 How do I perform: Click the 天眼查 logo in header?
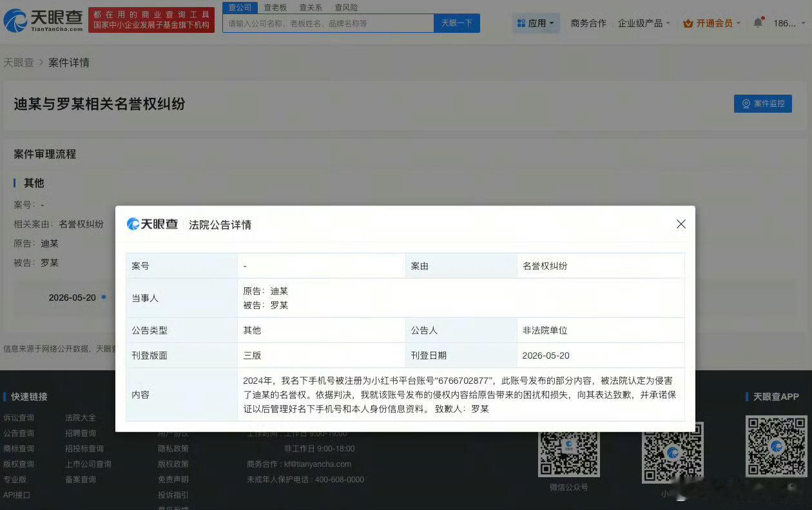[x=43, y=21]
